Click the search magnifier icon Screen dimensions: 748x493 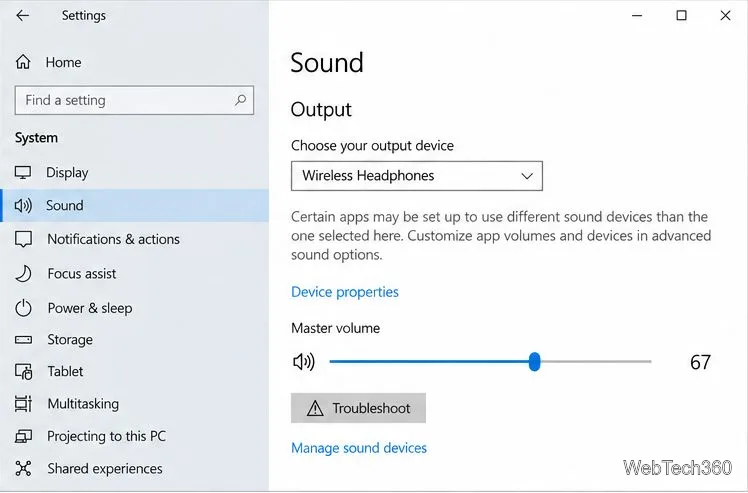[240, 100]
